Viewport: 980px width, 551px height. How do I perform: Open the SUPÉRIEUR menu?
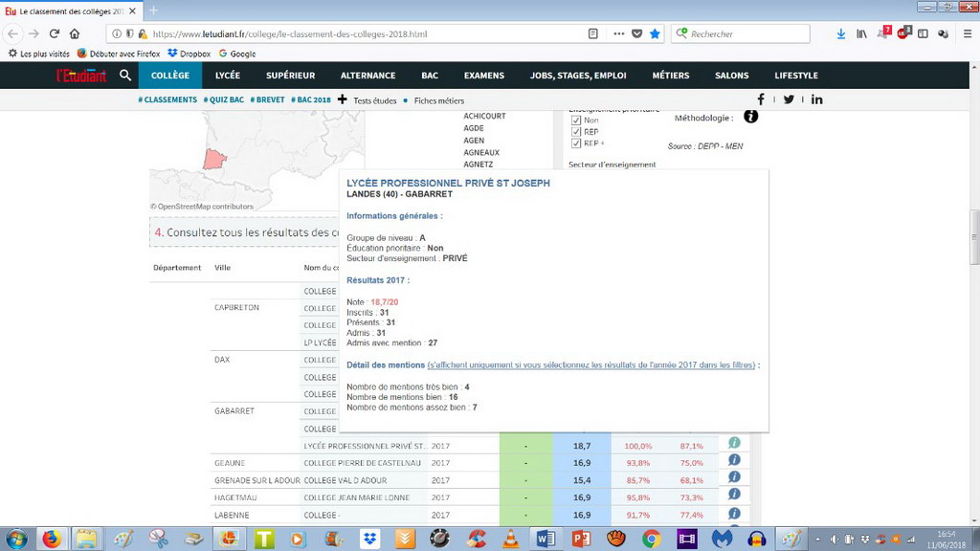[x=291, y=75]
